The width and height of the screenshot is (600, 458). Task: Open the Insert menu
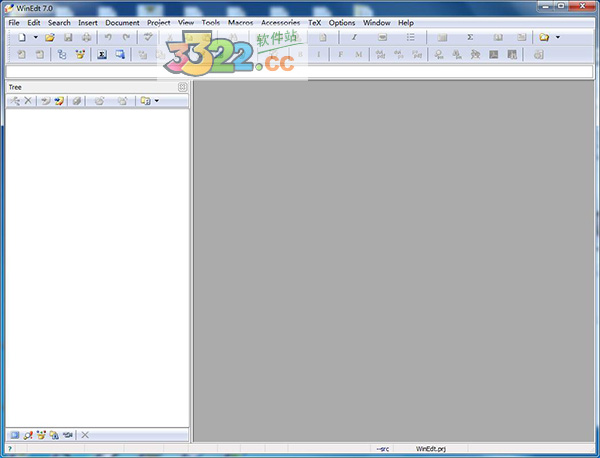coord(88,23)
